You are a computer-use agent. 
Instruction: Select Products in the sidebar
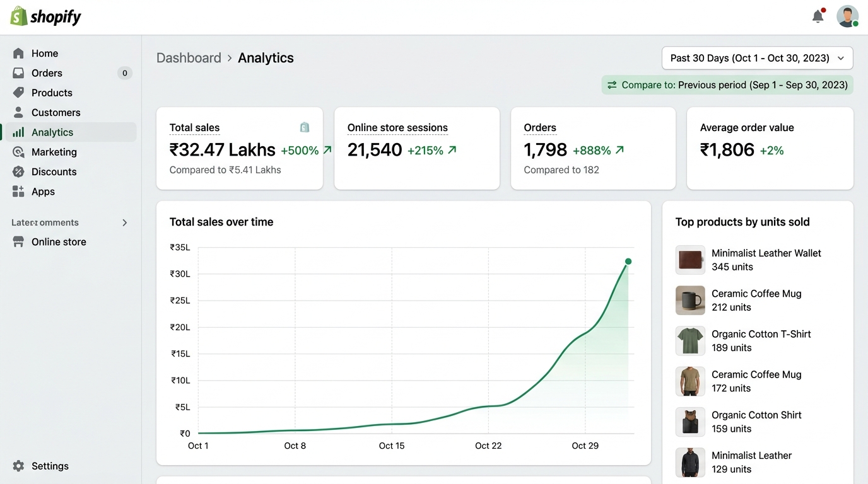click(x=69, y=93)
